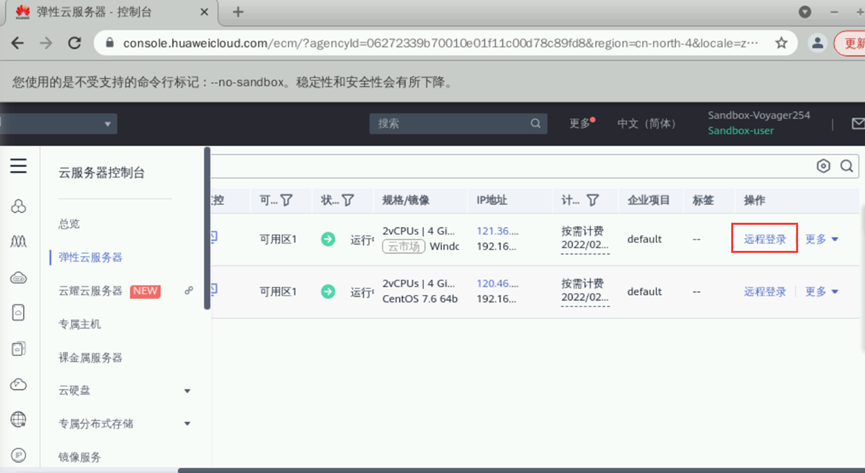
Task: Open IP address 121.36... link
Action: [x=497, y=231]
